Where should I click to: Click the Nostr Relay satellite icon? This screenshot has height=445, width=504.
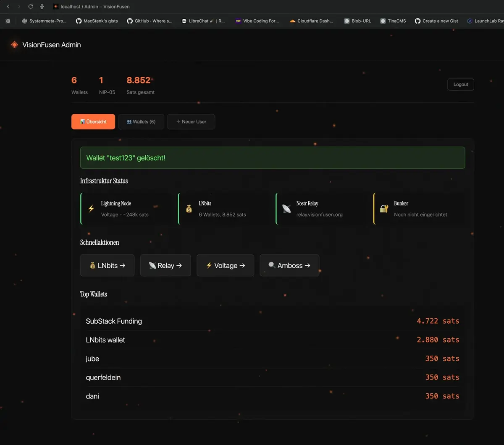coord(286,209)
